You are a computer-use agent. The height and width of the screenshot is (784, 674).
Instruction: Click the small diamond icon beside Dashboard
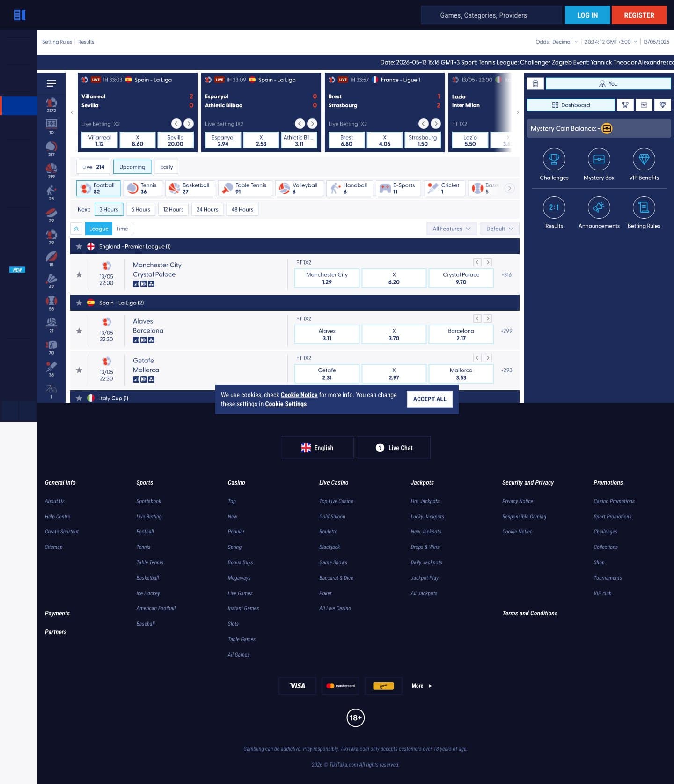663,105
